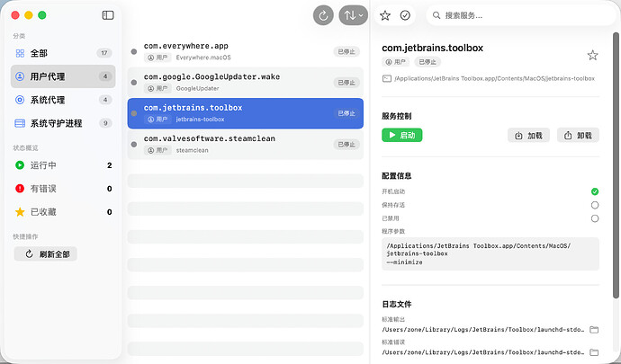Screen dimensions: 621x364
Task: Click the gray status dot on com.everywhere.app
Action: [x=134, y=51]
